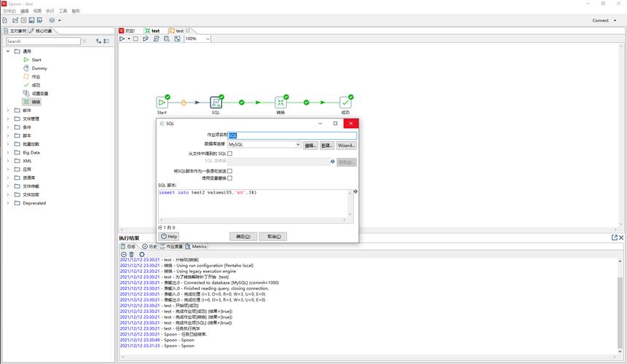Open the 执行 menu
Image resolution: width=627 pixels, height=364 pixels.
(50, 11)
